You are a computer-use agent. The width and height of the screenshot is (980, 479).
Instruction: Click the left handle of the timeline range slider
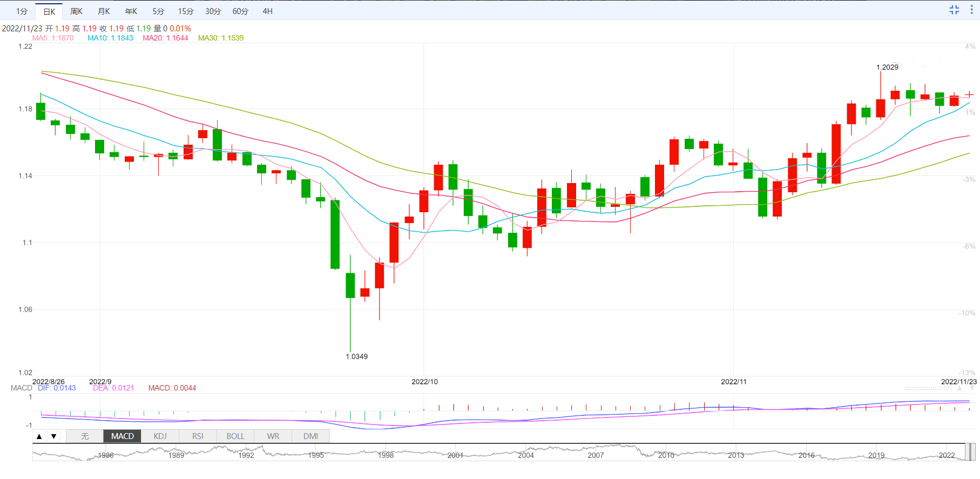[x=968, y=452]
